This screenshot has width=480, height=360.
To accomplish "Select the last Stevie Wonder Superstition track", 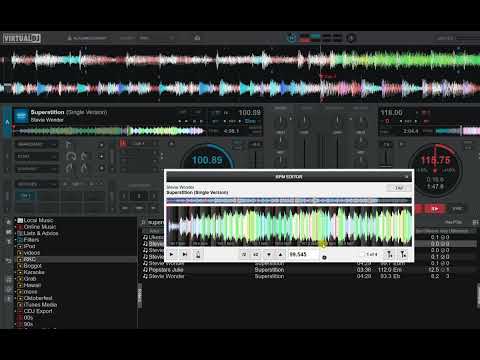I will [x=308, y=276].
